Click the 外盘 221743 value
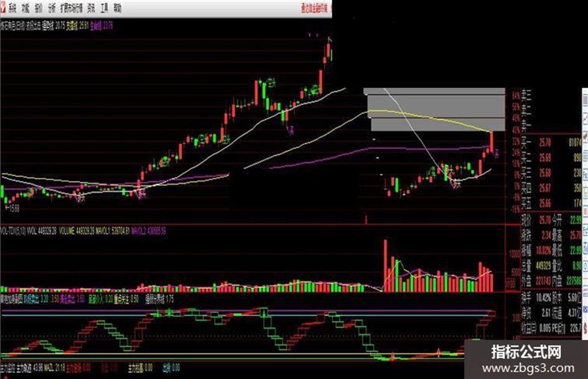This screenshot has width=588, height=379. (x=543, y=281)
